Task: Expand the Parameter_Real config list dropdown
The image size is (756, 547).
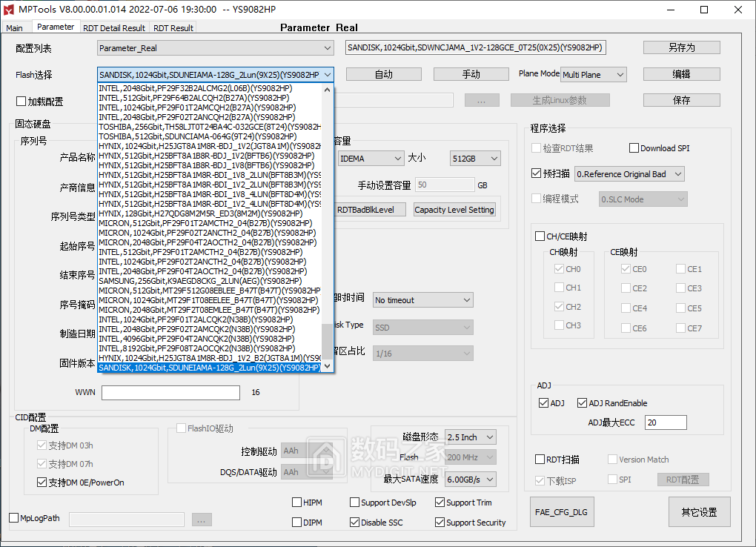Action: pos(215,48)
